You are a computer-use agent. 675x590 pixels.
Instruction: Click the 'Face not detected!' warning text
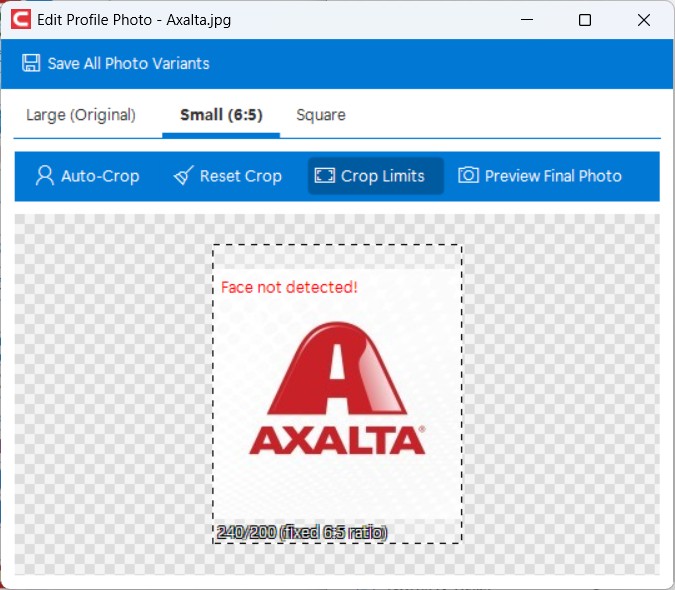289,287
